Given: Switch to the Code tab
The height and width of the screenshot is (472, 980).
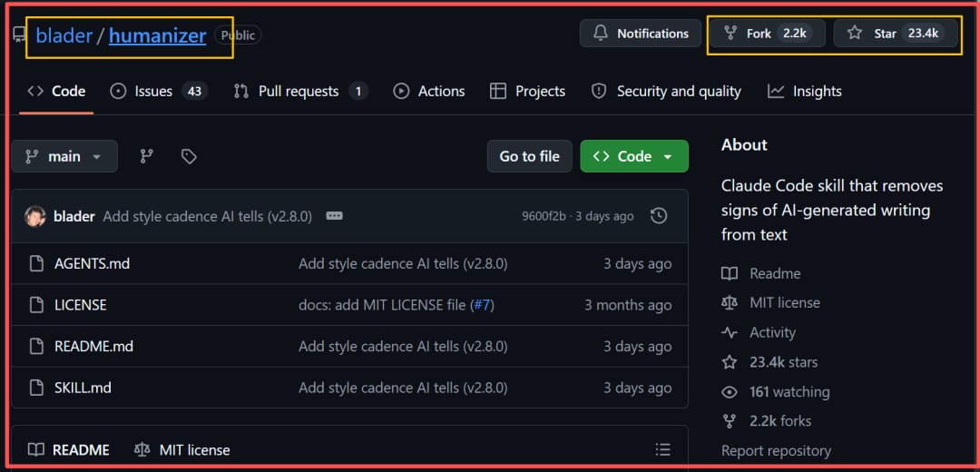Looking at the screenshot, I should click(56, 92).
